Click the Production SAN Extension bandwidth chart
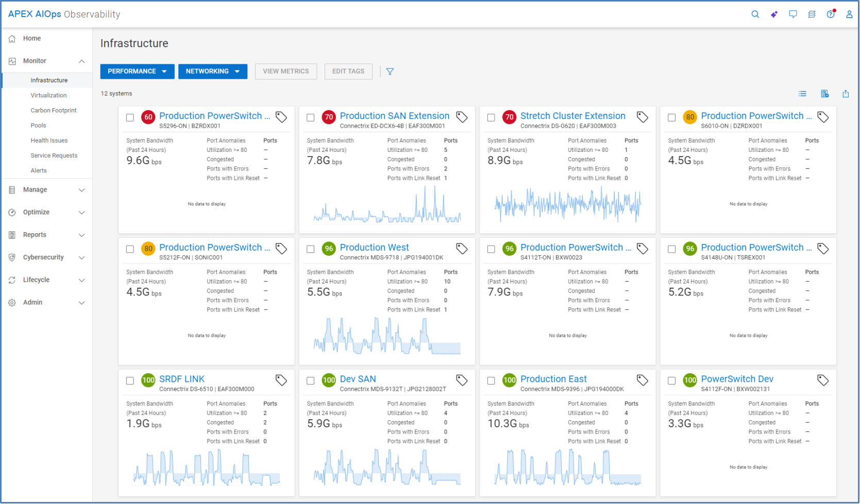 click(387, 204)
